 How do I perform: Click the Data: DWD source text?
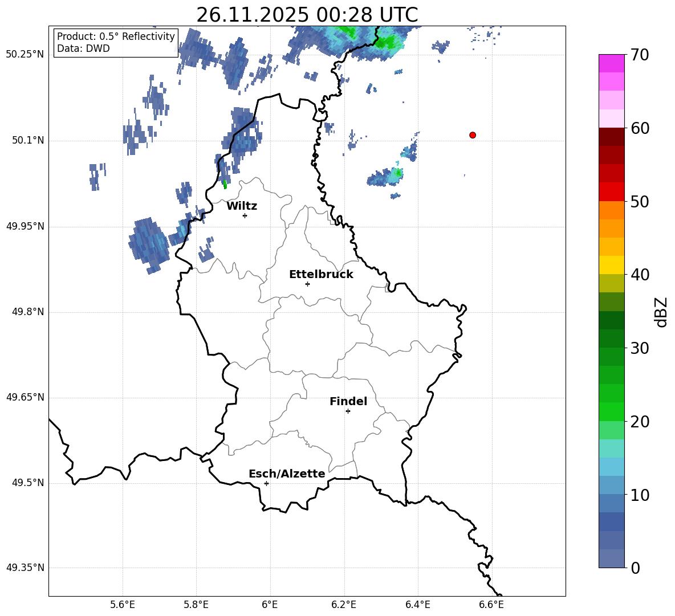(x=83, y=48)
